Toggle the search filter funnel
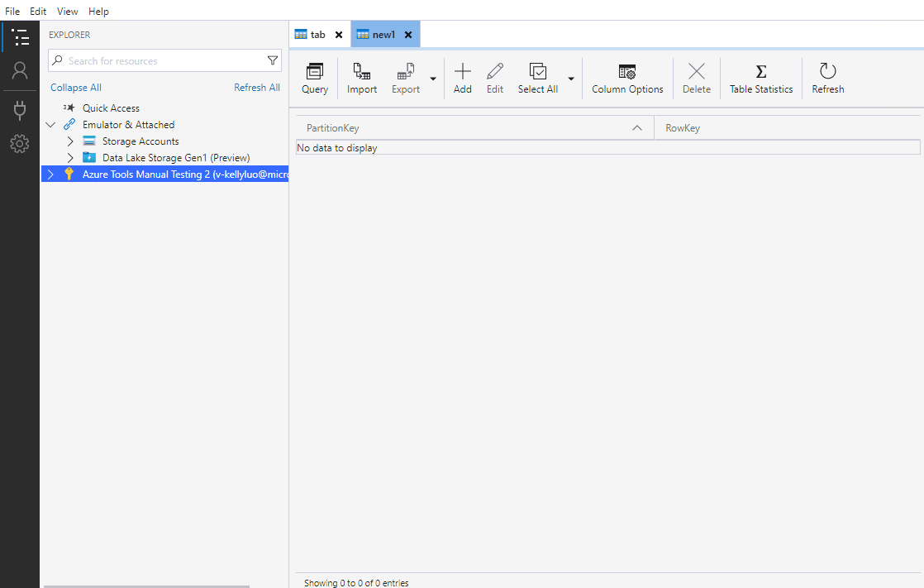This screenshot has width=924, height=588. [x=273, y=60]
